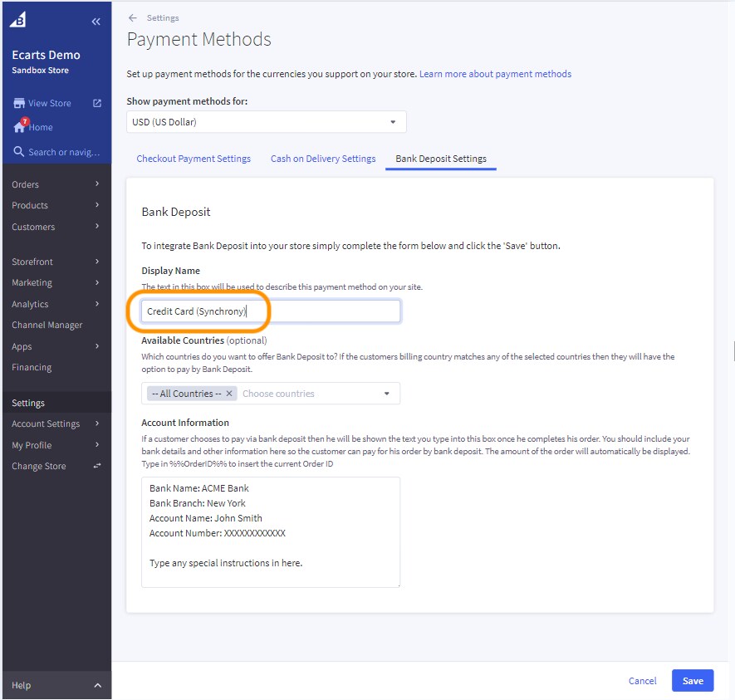Remove the All Countries selection chip
This screenshot has height=700, width=735.
point(230,394)
